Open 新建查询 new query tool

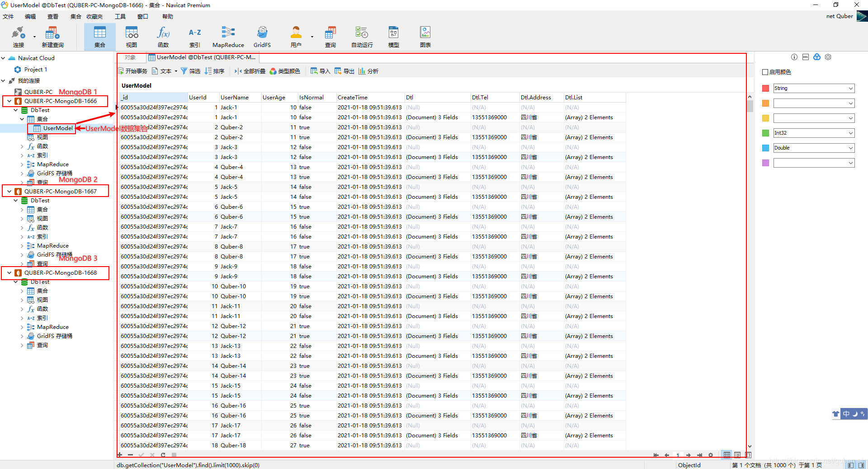(x=52, y=37)
